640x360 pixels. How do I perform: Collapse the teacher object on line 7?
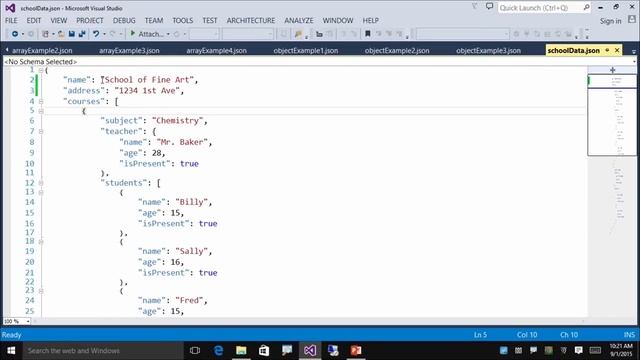pyautogui.click(x=41, y=131)
